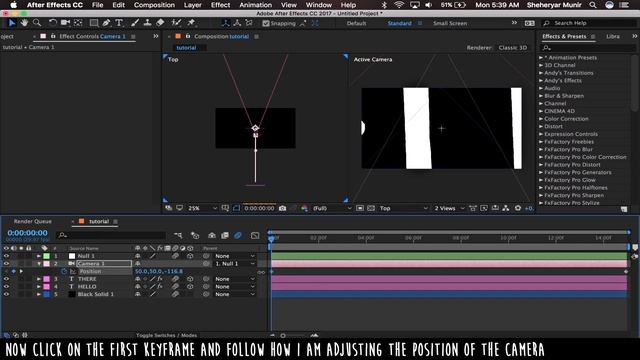This screenshot has height=360, width=640.
Task: Click the World Axis mode icon
Action: 237,23
